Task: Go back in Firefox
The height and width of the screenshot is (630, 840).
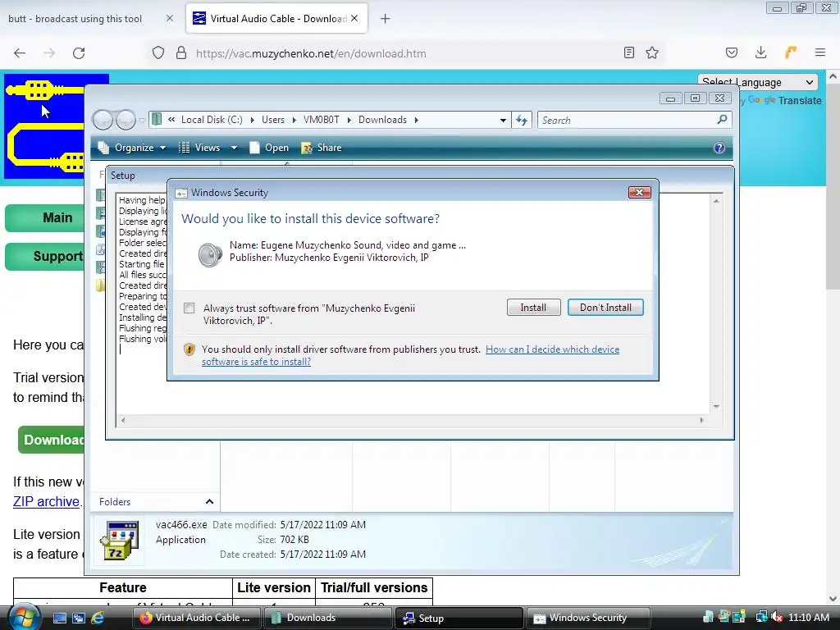Action: [20, 53]
